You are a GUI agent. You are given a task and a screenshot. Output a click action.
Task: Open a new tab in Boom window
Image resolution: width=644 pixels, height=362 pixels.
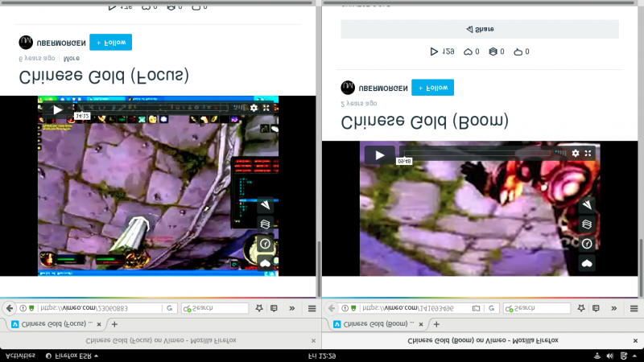click(x=436, y=324)
